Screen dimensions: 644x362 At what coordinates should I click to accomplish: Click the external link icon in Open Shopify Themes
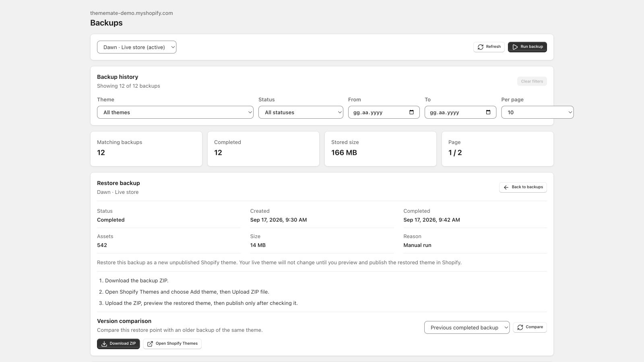click(x=150, y=344)
